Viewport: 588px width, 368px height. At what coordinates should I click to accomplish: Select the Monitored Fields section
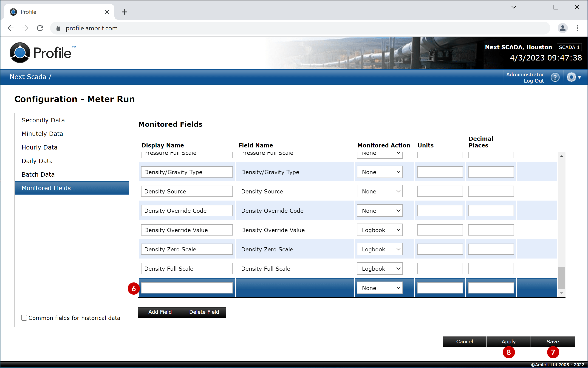point(71,188)
